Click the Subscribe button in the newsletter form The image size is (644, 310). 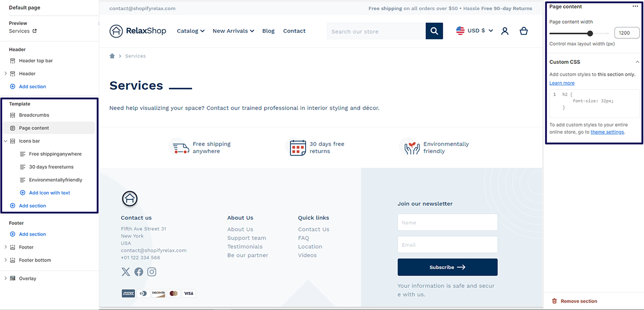(x=447, y=267)
